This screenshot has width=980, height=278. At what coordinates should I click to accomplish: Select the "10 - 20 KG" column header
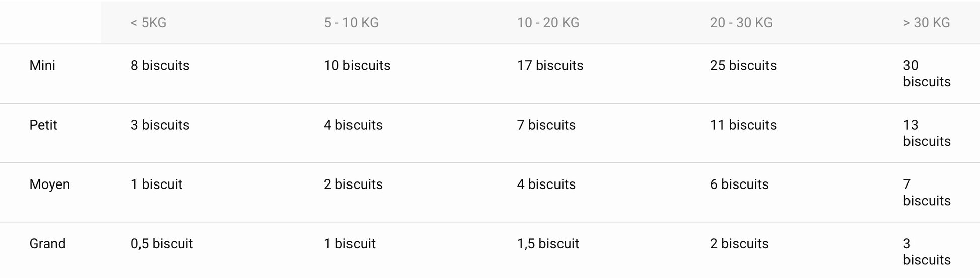(x=548, y=23)
